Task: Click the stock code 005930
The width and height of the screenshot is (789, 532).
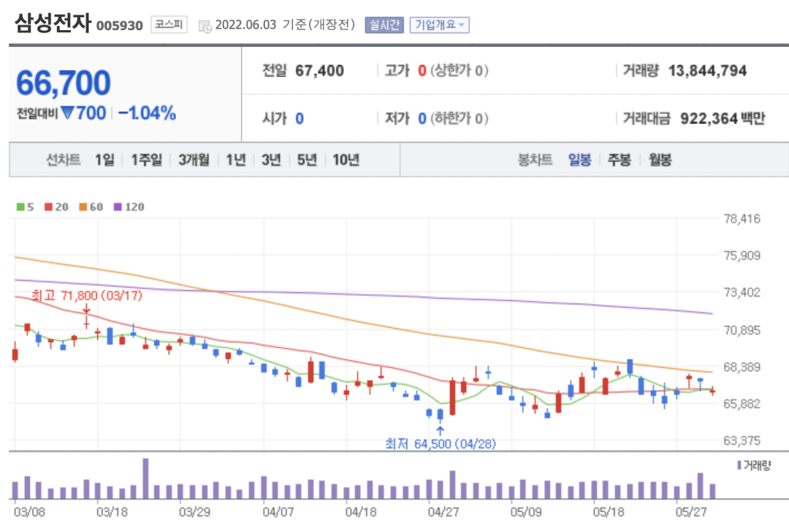Action: pyautogui.click(x=119, y=25)
